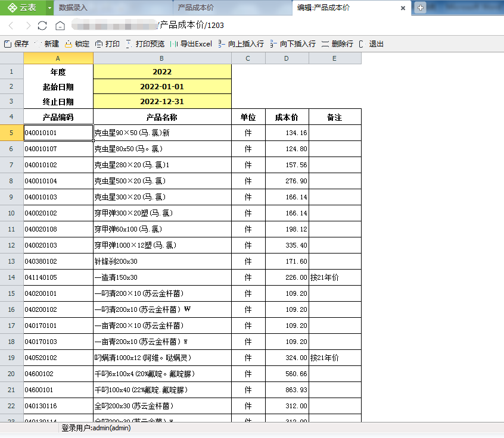Viewport: 504px width, 438px height.
Task: Click the 备注 header cell
Action: tap(335, 117)
